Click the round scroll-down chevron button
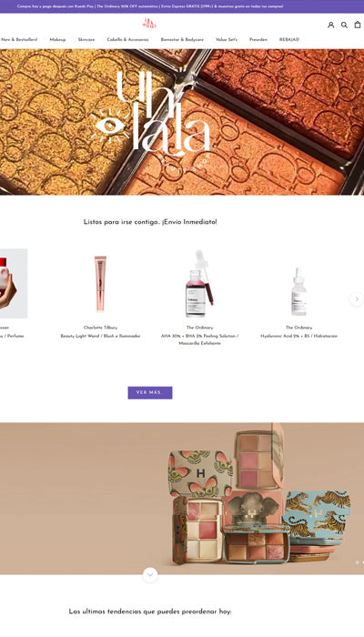 point(150,574)
